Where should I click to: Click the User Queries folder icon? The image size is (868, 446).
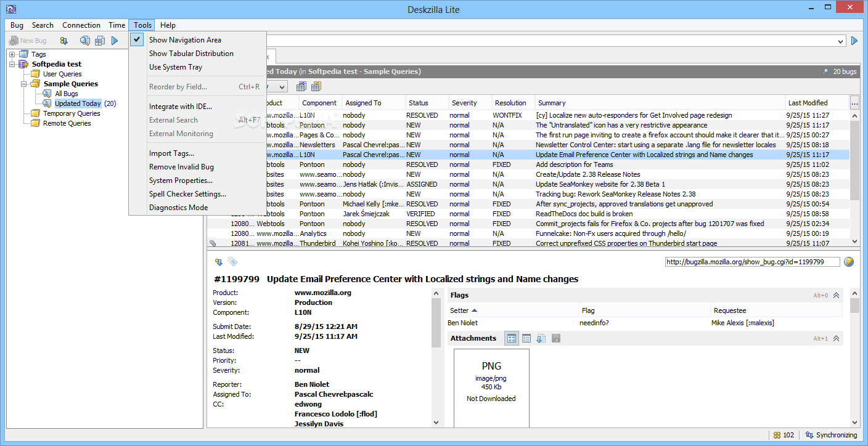point(35,74)
